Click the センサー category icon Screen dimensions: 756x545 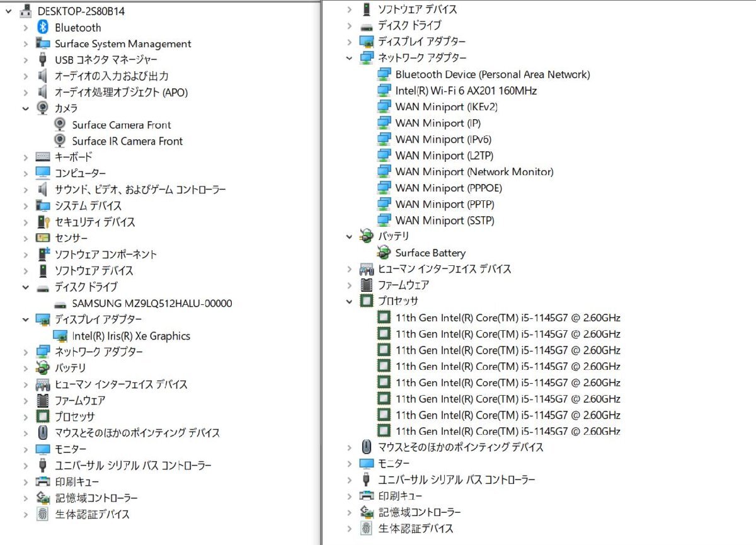tap(43, 238)
